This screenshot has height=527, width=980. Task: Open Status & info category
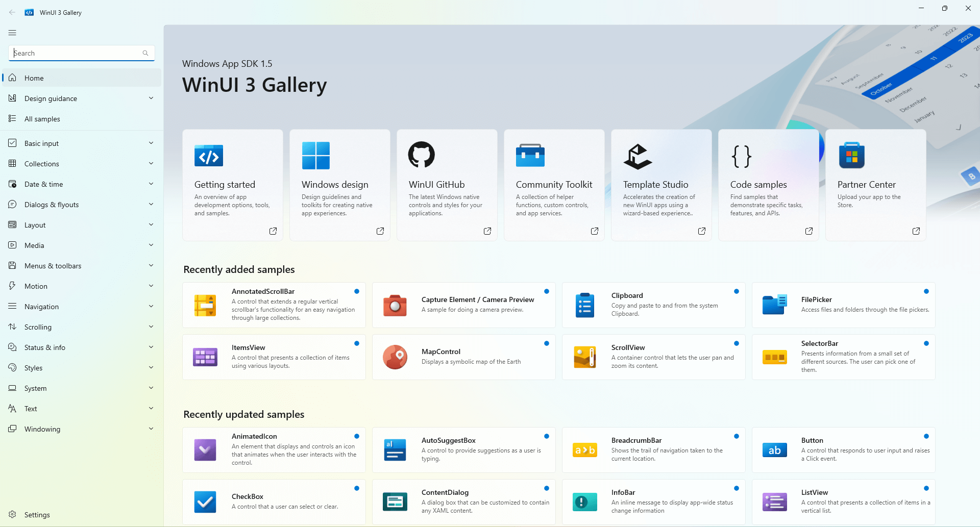(82, 347)
